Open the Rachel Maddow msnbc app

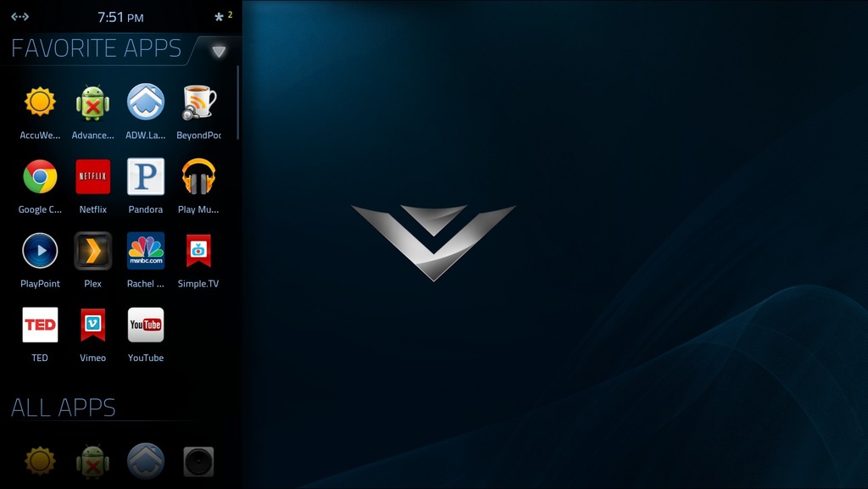click(146, 251)
